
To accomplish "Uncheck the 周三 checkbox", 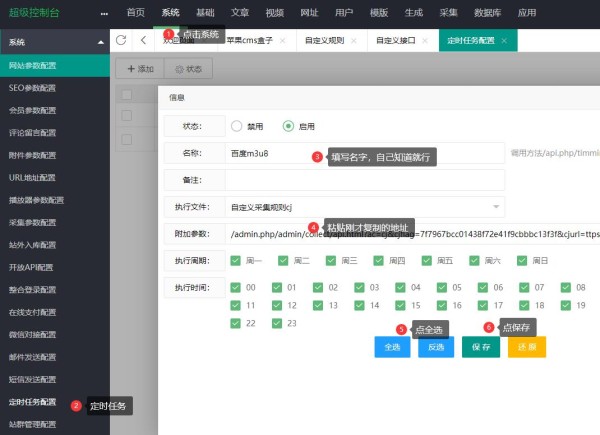I will (331, 261).
